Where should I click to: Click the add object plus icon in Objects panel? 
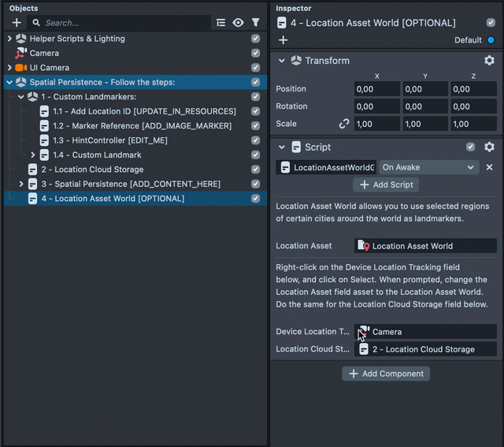coord(17,23)
